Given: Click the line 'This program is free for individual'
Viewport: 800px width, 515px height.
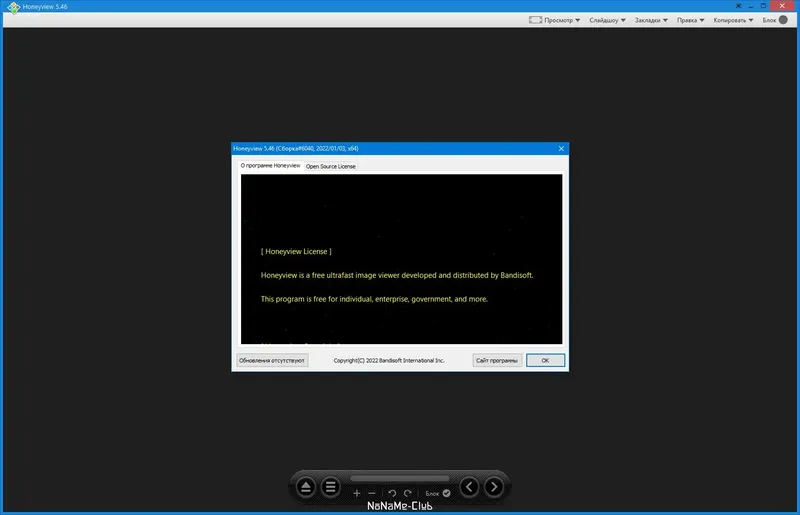Looking at the screenshot, I should pyautogui.click(x=374, y=299).
